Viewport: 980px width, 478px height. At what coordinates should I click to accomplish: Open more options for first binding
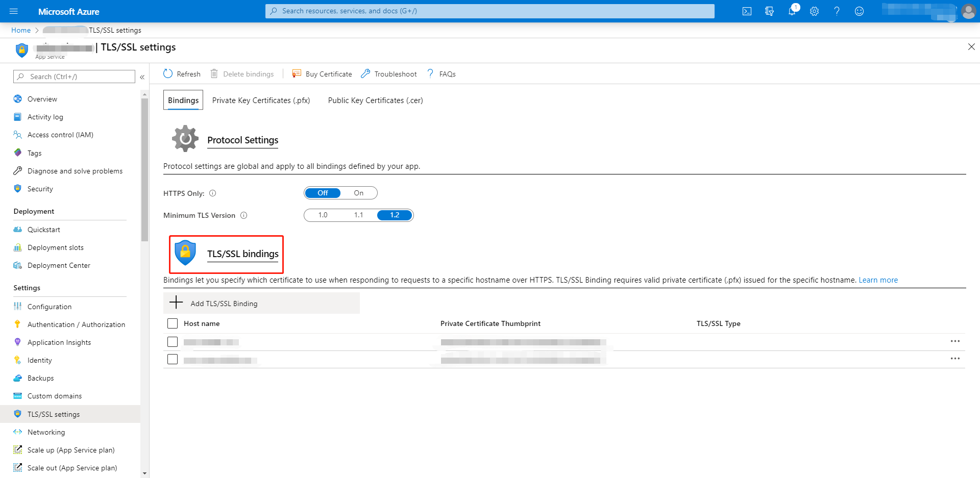(955, 341)
